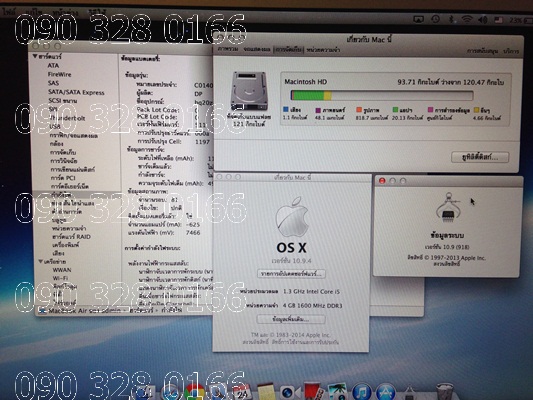Viewport: 533px width, 400px height.
Task: Open the yellow Notes app in the Dock
Action: [x=266, y=393]
